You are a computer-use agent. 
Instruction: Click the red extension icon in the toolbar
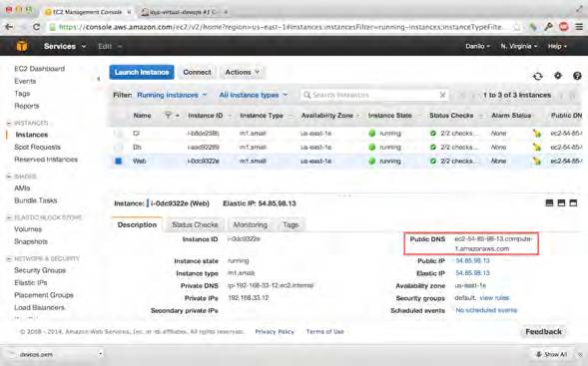564,27
